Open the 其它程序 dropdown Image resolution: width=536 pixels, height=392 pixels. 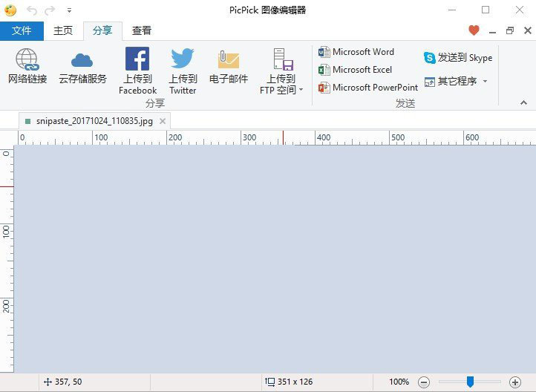[x=456, y=82]
